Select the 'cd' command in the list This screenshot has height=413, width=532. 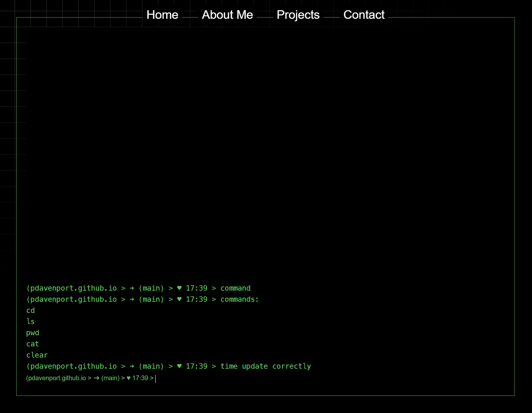[x=31, y=310]
